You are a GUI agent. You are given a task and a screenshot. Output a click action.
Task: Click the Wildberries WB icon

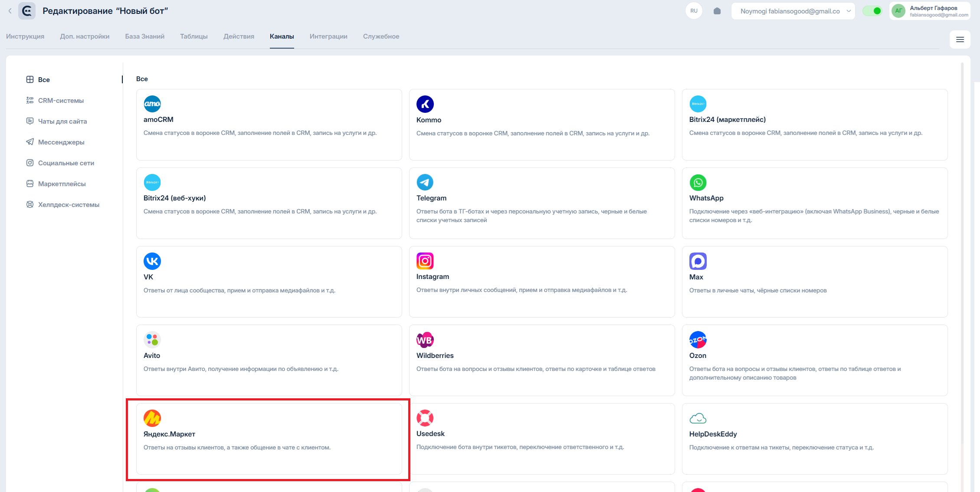pos(425,340)
